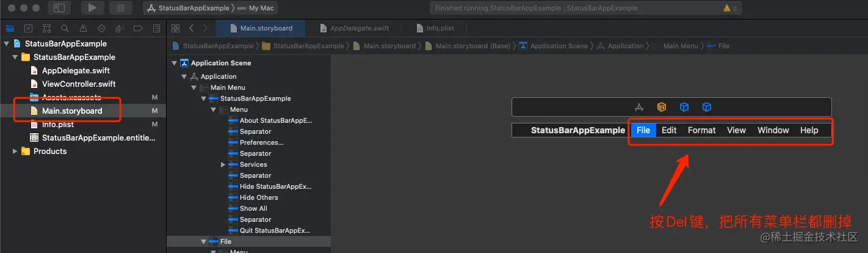Show the Test navigator
The image size is (868, 253).
pyautogui.click(x=101, y=28)
